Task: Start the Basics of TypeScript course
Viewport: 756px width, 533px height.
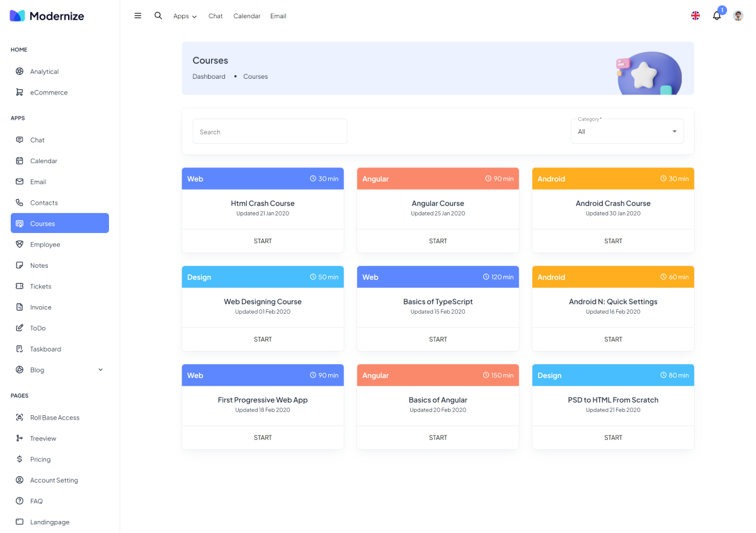Action: point(438,340)
